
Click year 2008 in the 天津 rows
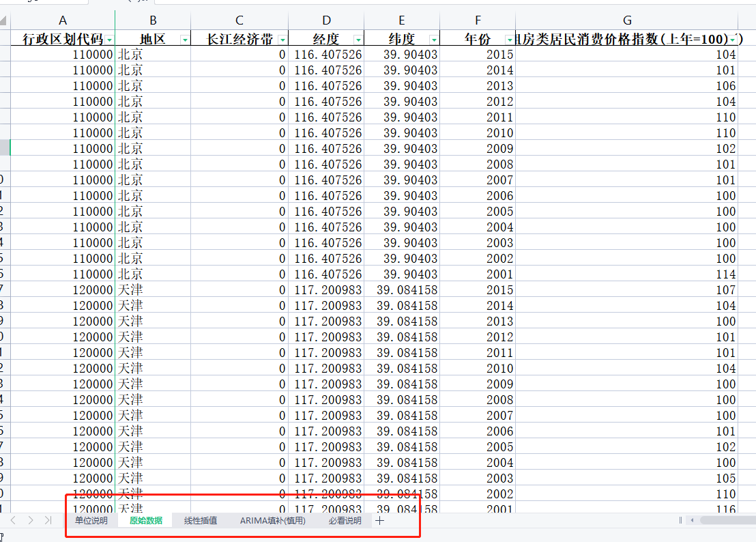[x=478, y=400]
